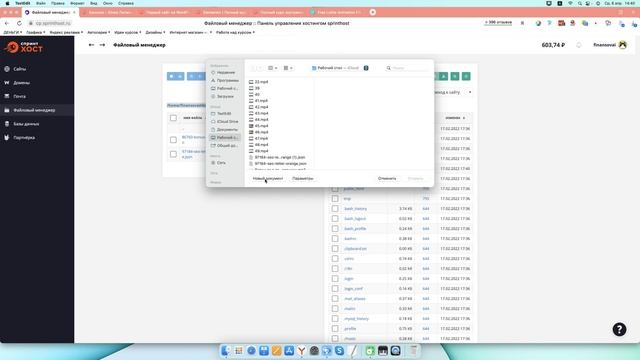Open the Файл menu
Viewport: 640px width, 360px height.
(x=41, y=3)
